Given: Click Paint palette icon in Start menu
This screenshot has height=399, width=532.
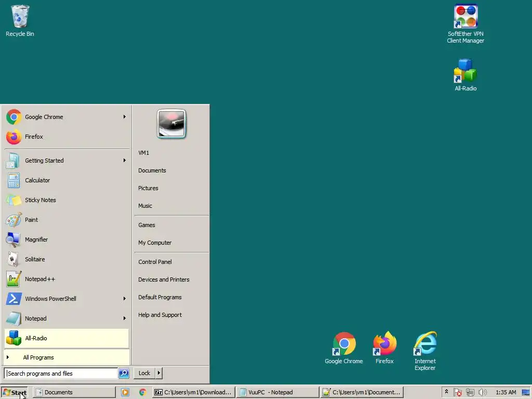Looking at the screenshot, I should (x=14, y=220).
